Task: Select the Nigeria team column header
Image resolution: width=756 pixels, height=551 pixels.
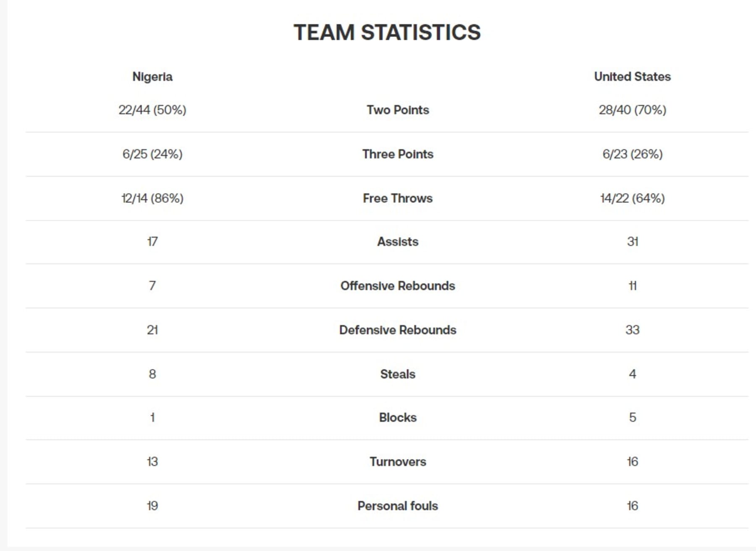Action: click(152, 76)
